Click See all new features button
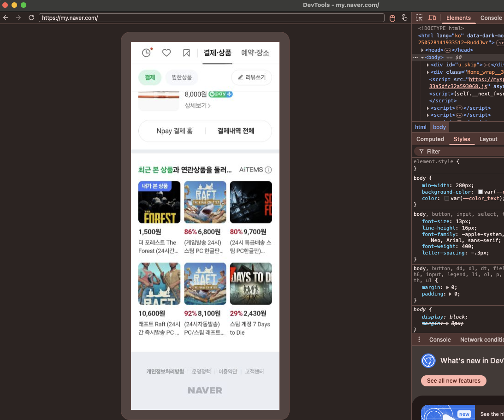 (x=454, y=381)
